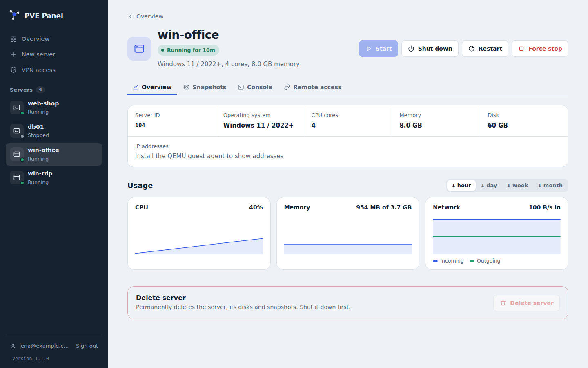
Task: Click the terminal icon on Console tab
Action: (241, 87)
